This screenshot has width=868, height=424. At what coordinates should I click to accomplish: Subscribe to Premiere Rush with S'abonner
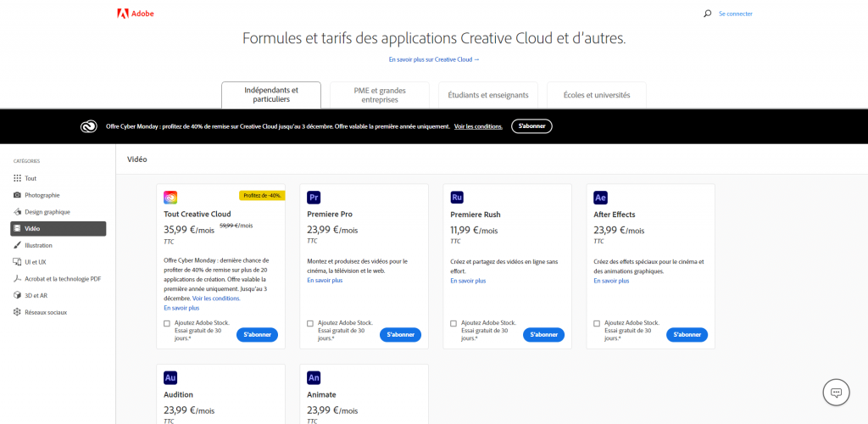[543, 335]
